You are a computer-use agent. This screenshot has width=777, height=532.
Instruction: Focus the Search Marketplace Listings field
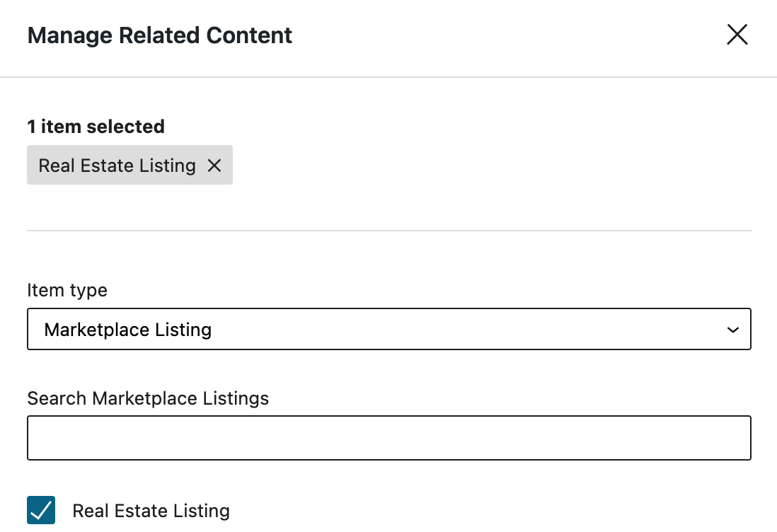388,438
